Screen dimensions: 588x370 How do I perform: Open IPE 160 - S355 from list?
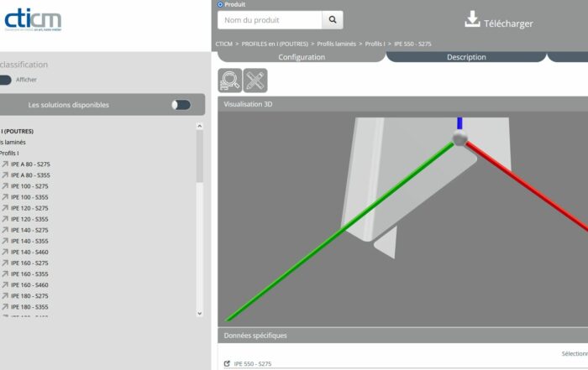[29, 274]
